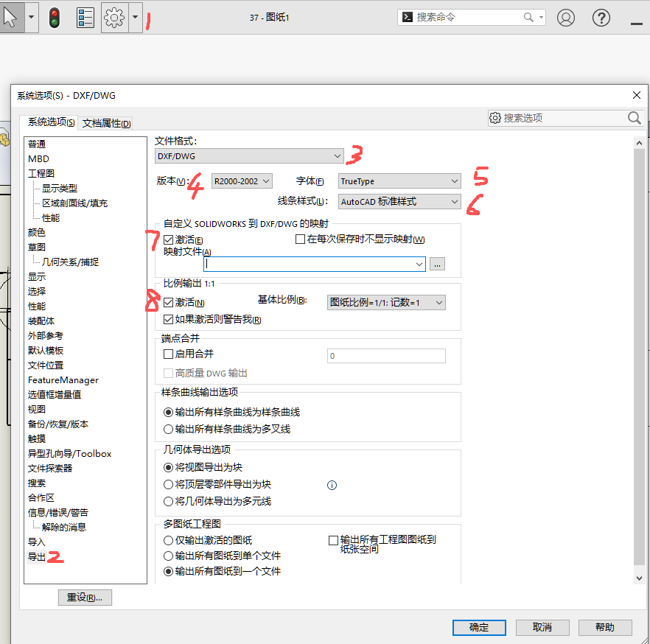Select 导入 in the options list

coord(37,542)
